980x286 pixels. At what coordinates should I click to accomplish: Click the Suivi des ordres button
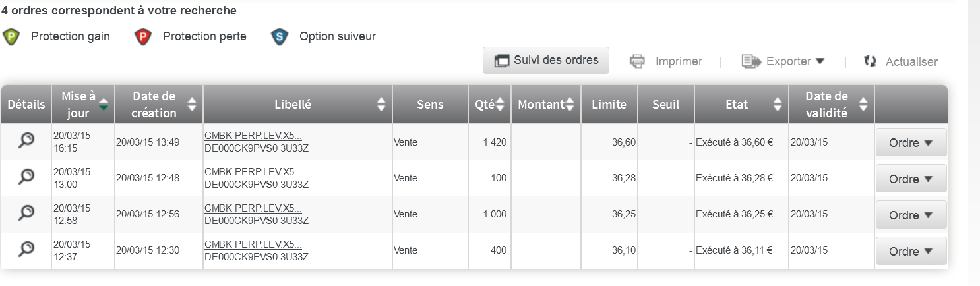(x=546, y=60)
